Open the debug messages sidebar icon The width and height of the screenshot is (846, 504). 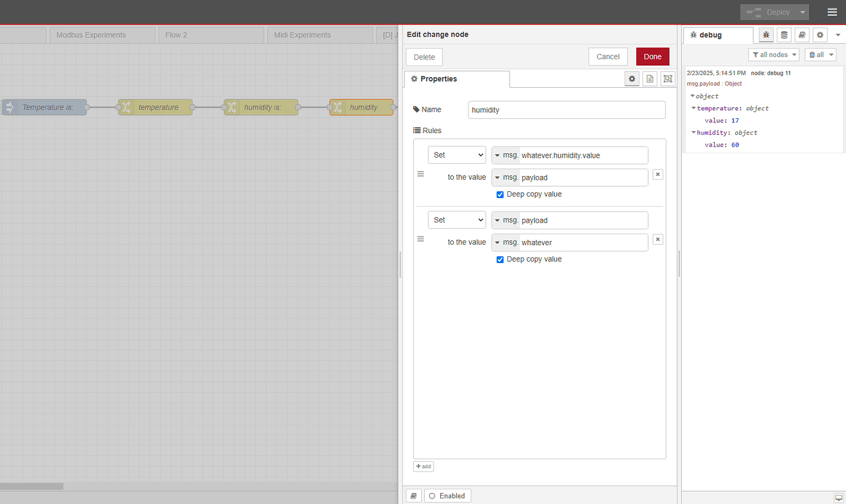(x=766, y=35)
